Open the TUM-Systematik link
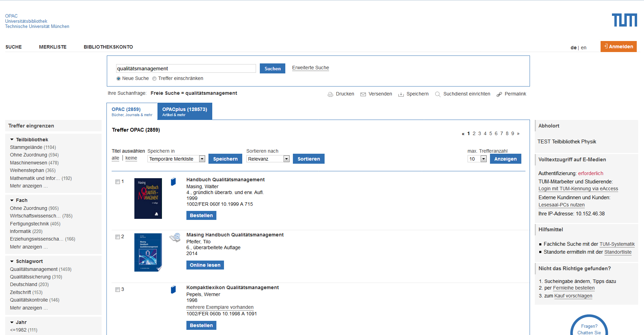644x335 pixels. click(617, 244)
